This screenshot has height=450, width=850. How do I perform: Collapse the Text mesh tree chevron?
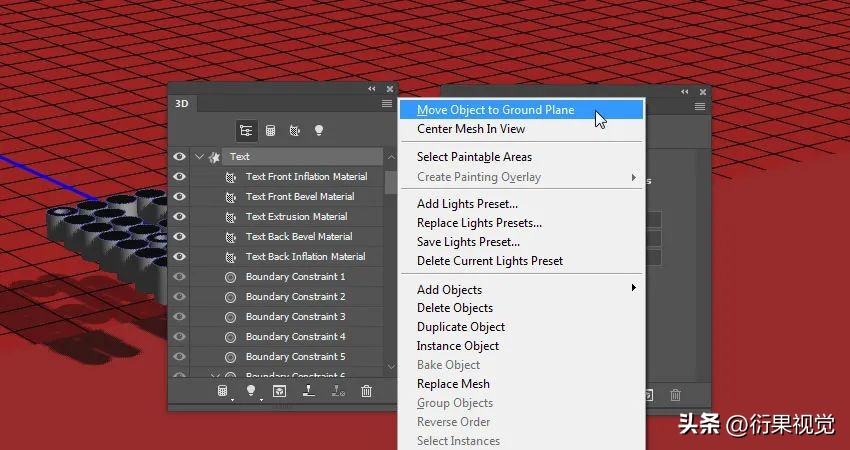point(199,157)
